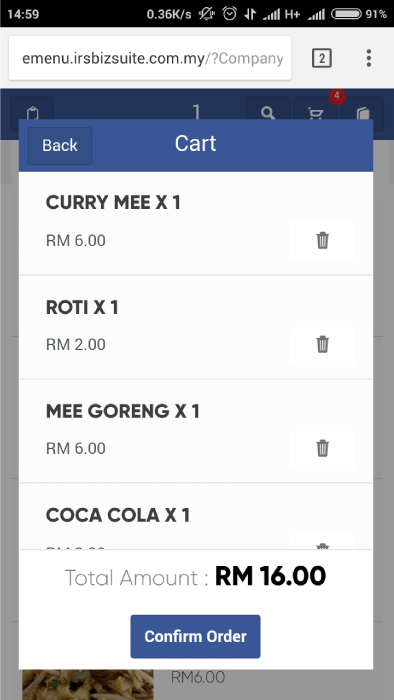The width and height of the screenshot is (394, 700).
Task: Select the ROTI X 1 entry
Action: (196, 328)
